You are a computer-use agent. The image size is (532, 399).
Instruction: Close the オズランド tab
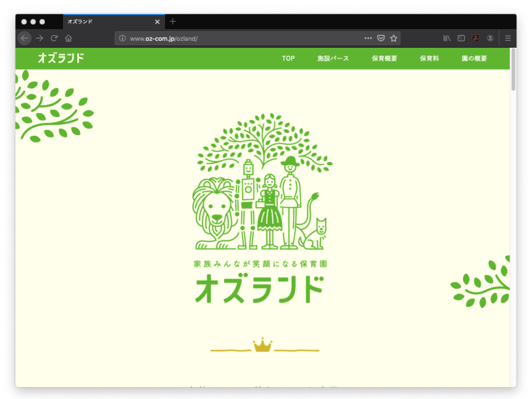coord(157,22)
